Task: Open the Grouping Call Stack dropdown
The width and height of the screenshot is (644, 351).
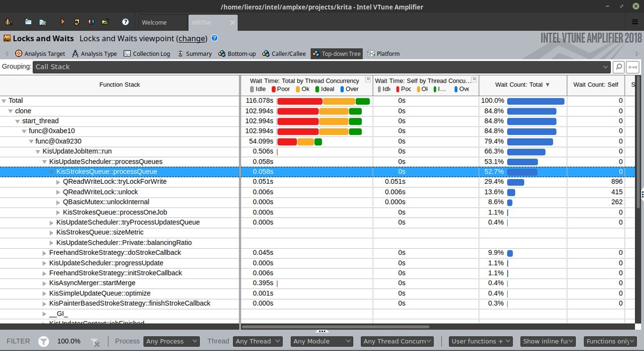Action: (322, 66)
